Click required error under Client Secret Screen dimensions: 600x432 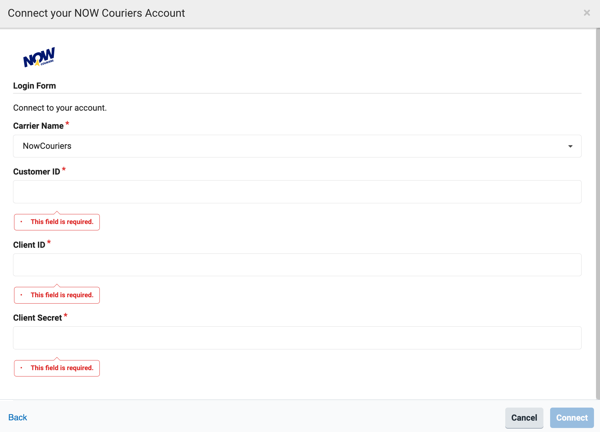pyautogui.click(x=57, y=368)
